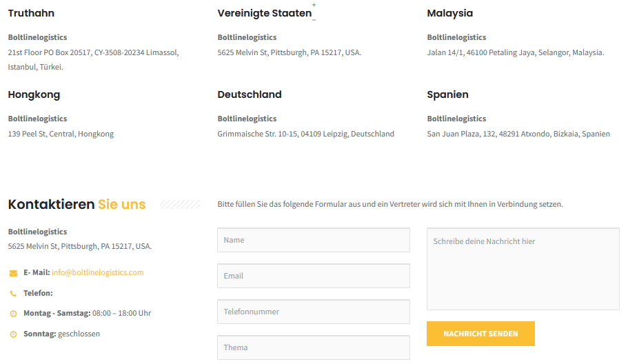Click the Vereinigte Staaten heading
628x364 pixels.
coord(264,13)
